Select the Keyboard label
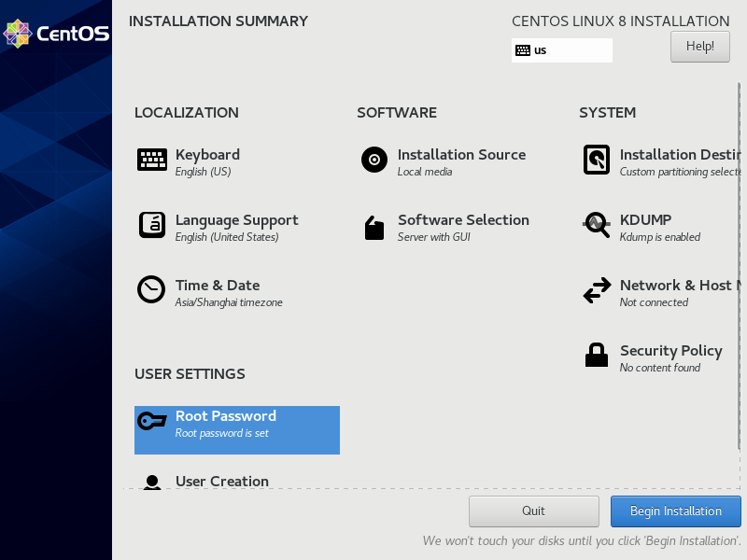Viewport: 747px width, 560px height. [207, 155]
